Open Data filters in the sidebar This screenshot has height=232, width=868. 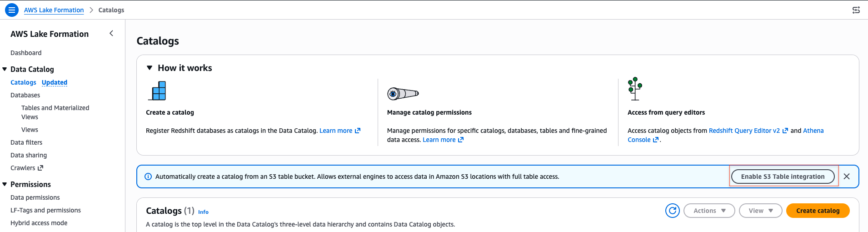click(x=26, y=142)
